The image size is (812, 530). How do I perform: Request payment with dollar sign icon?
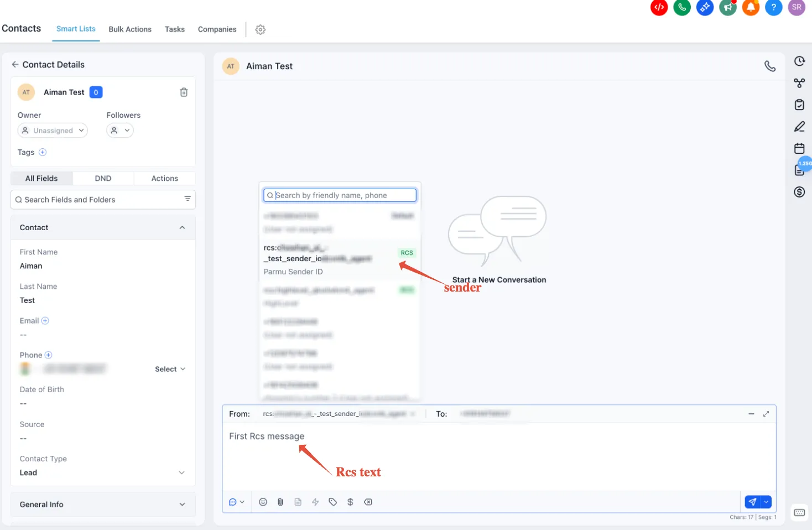(x=350, y=502)
